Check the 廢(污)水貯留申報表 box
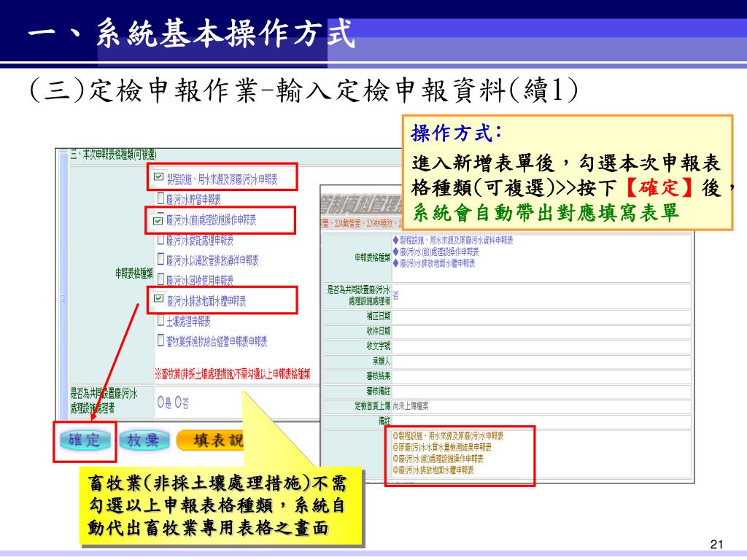 pyautogui.click(x=160, y=197)
